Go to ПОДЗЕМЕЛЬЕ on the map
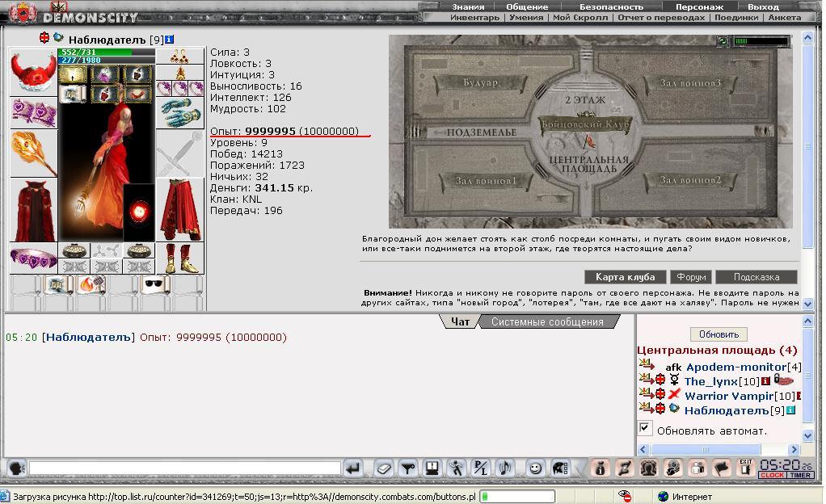Screen dimensions: 826x504 (482, 132)
